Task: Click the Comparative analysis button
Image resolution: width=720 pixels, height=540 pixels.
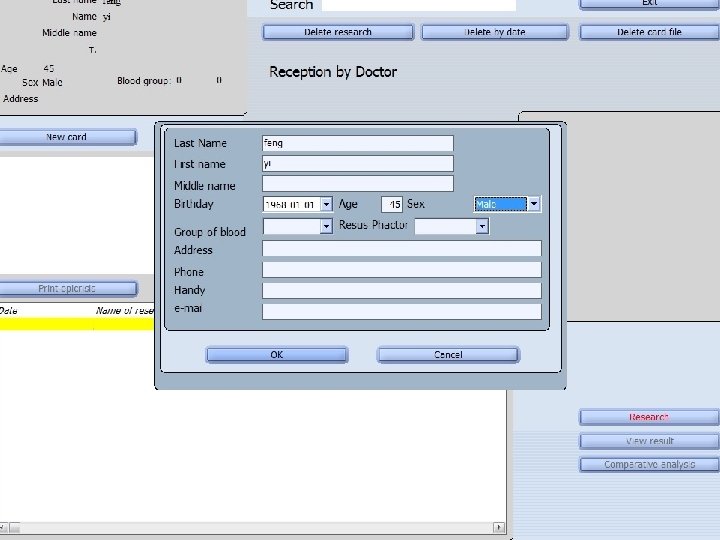Action: pyautogui.click(x=649, y=465)
